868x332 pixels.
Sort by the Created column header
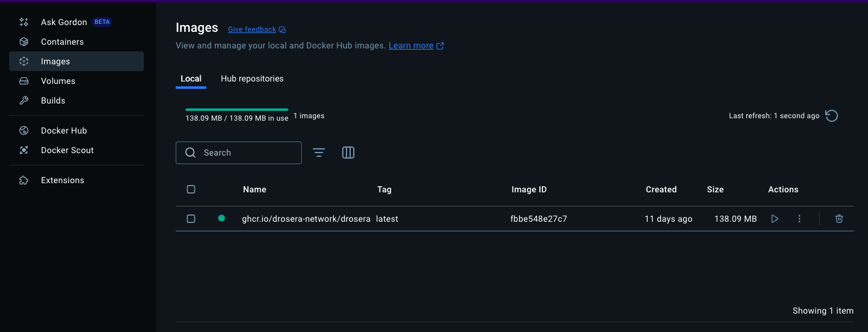661,189
